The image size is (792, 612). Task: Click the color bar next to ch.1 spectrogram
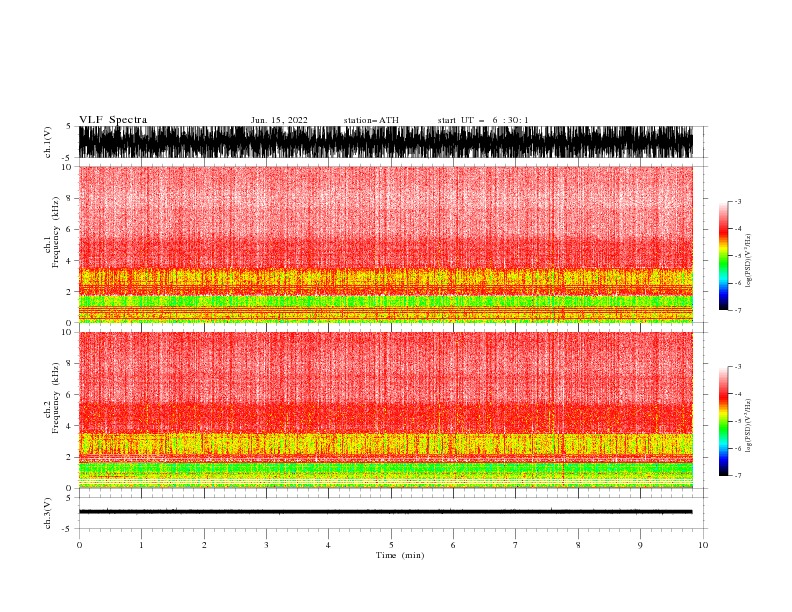pos(723,256)
